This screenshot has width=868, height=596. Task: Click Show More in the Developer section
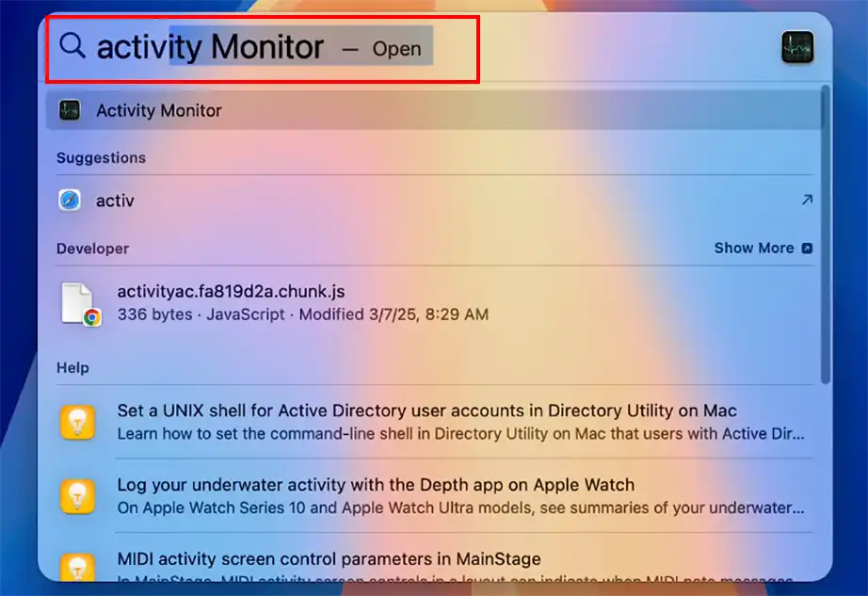754,248
